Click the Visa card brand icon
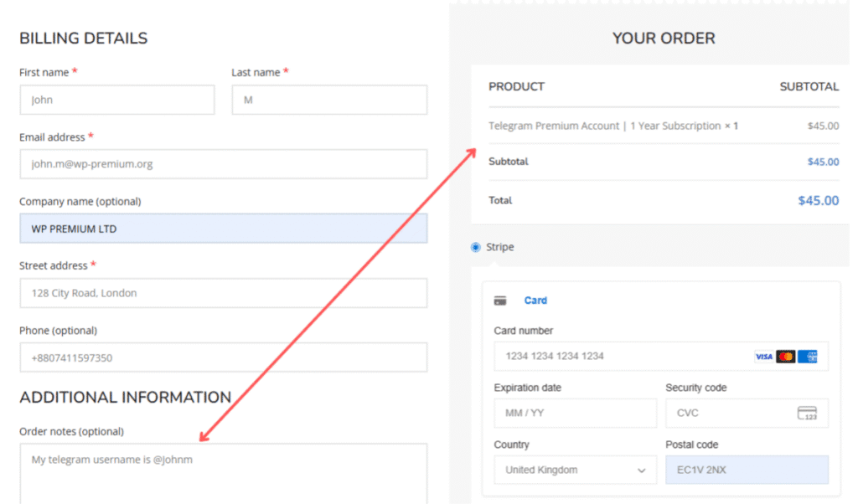The width and height of the screenshot is (858, 504). (763, 356)
